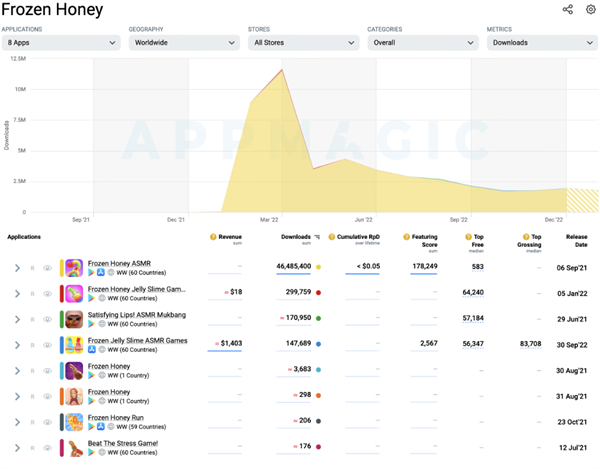The width and height of the screenshot is (600, 469).
Task: Sort by the Cumulative RpD column header
Action: (358, 237)
